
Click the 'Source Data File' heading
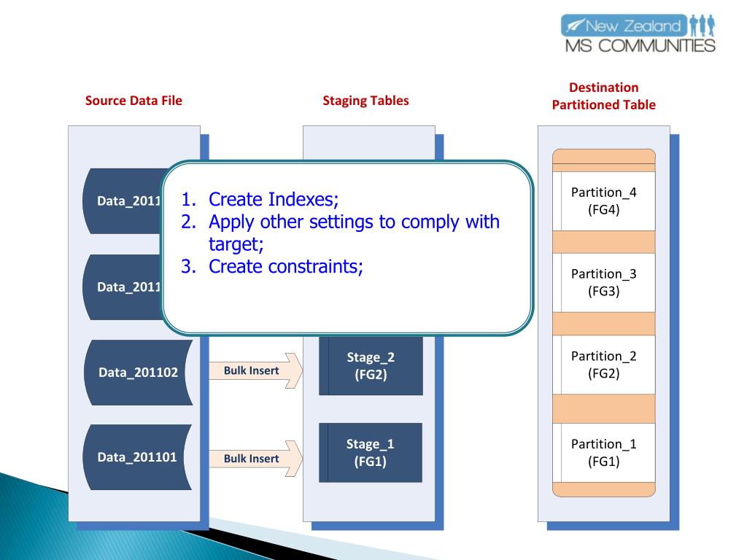(134, 101)
